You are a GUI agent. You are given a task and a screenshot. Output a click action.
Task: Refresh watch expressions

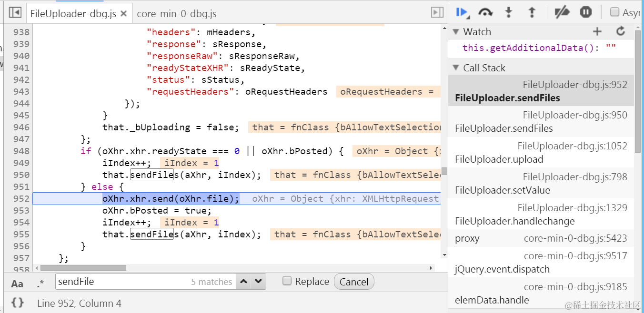(x=621, y=31)
